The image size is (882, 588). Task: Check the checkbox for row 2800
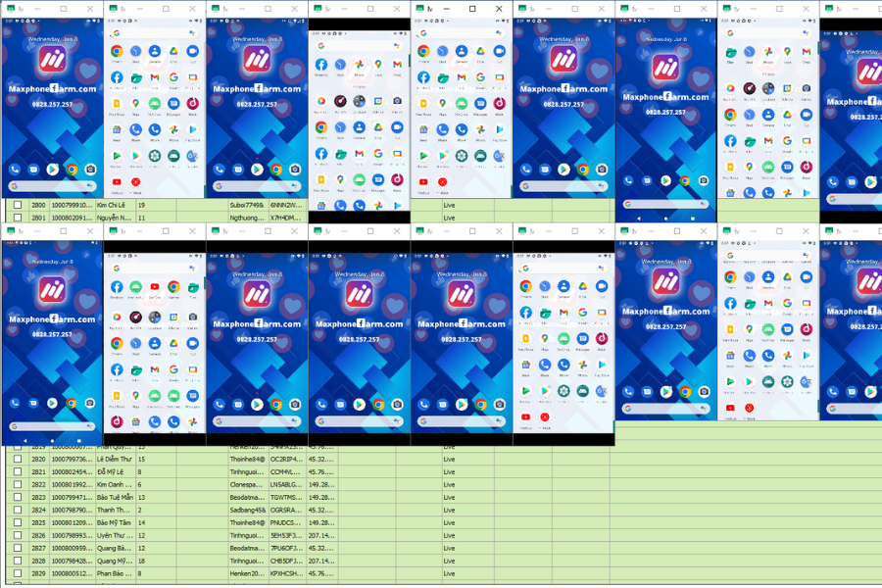tap(17, 206)
